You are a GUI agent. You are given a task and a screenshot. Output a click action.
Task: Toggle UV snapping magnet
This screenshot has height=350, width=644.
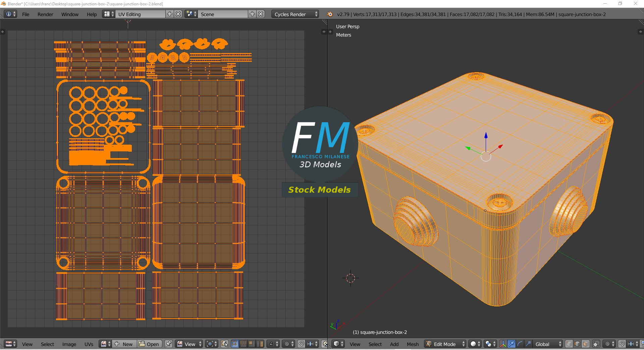pyautogui.click(x=301, y=344)
